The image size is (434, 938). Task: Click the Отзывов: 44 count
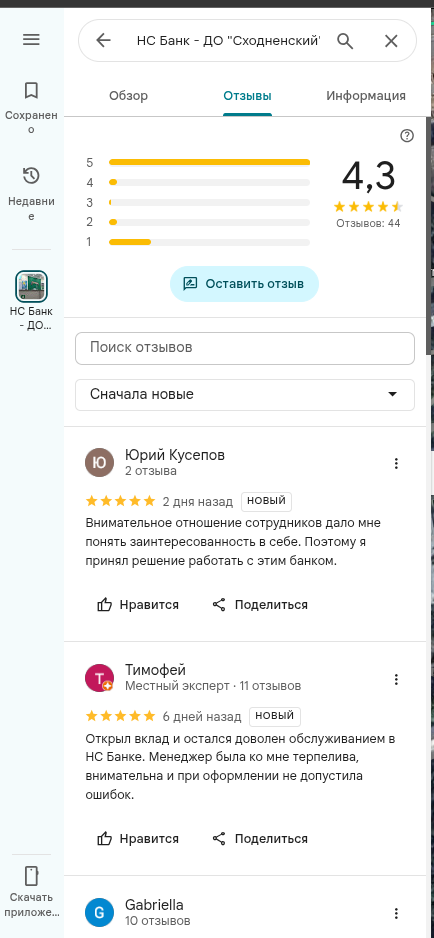(x=368, y=224)
